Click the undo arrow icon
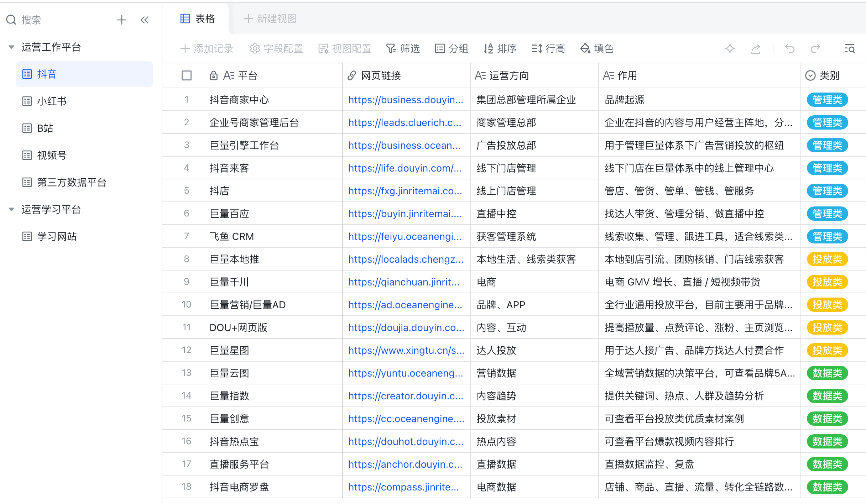 click(790, 48)
